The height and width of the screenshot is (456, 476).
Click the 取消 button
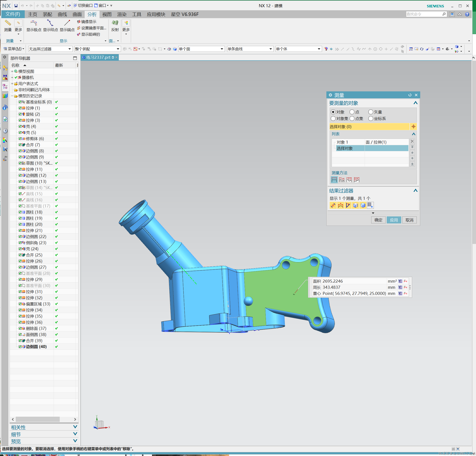(409, 220)
